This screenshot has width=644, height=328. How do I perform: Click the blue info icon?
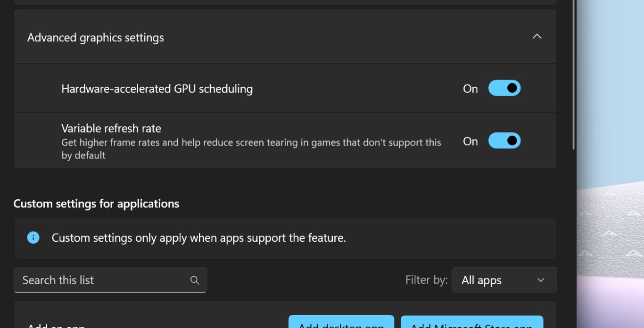point(33,238)
